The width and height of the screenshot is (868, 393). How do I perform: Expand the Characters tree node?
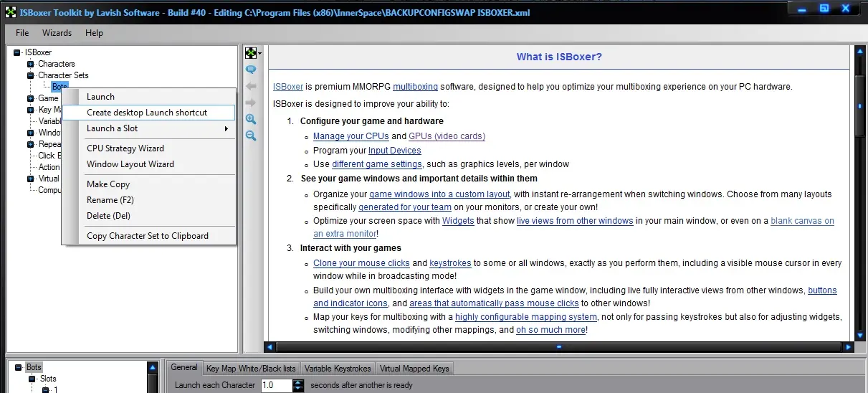click(31, 64)
